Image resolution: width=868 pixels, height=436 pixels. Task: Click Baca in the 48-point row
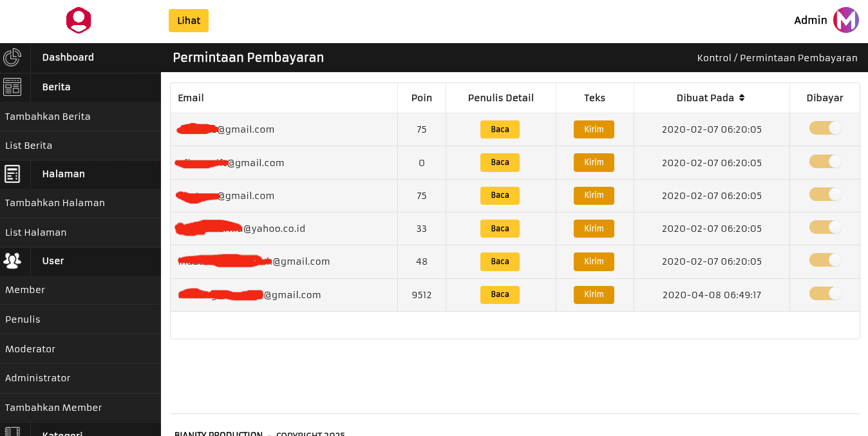[500, 261]
